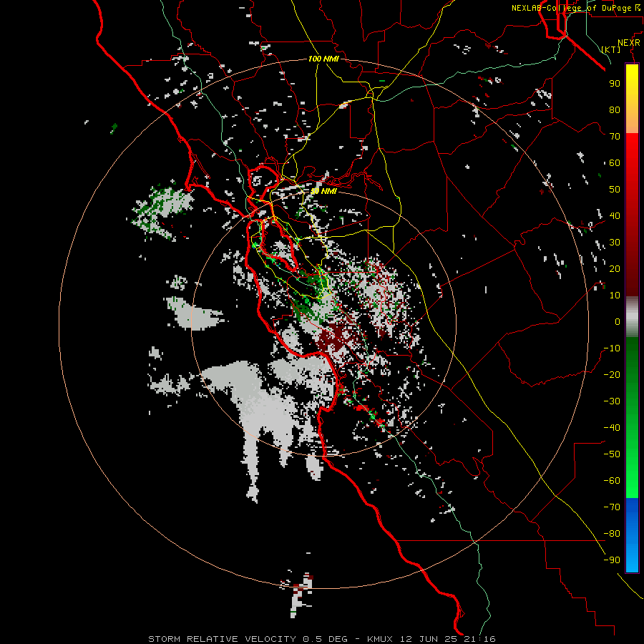Screen dimensions: 644x644
Task: Pick the gray zero-velocity color bar segment
Action: point(632,316)
